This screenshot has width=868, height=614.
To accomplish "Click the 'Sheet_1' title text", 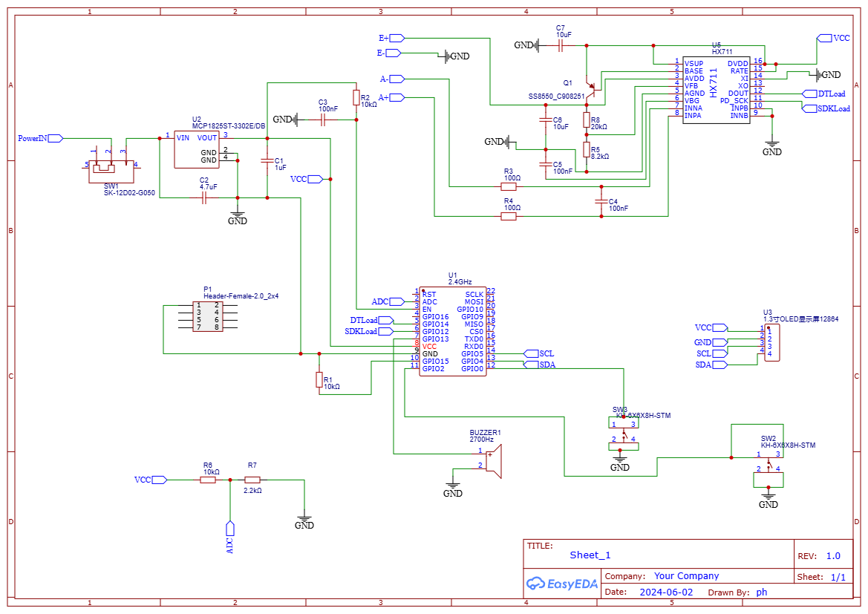I will point(590,555).
